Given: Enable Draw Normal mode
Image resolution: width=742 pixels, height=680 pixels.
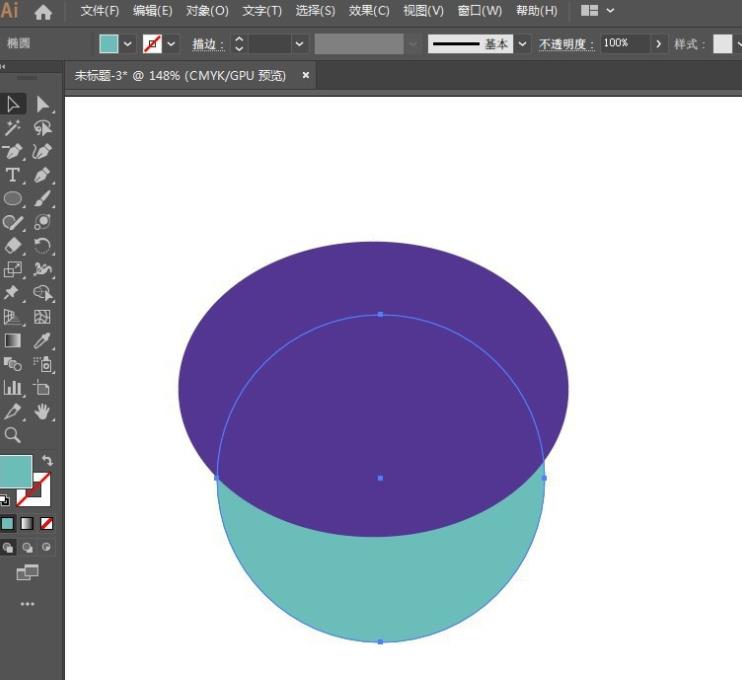Looking at the screenshot, I should [x=8, y=548].
